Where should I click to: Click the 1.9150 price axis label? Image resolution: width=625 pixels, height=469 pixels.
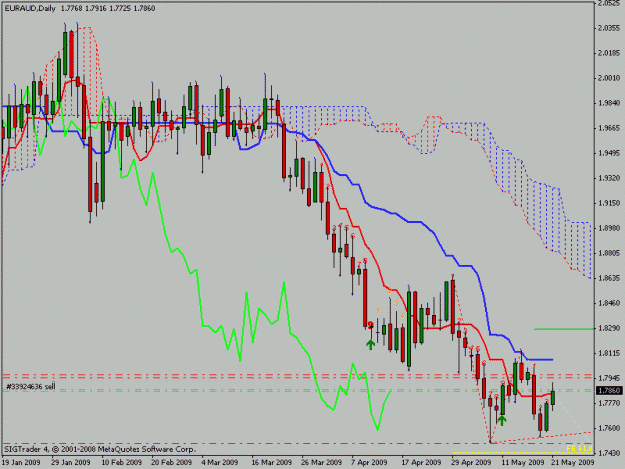(x=609, y=203)
